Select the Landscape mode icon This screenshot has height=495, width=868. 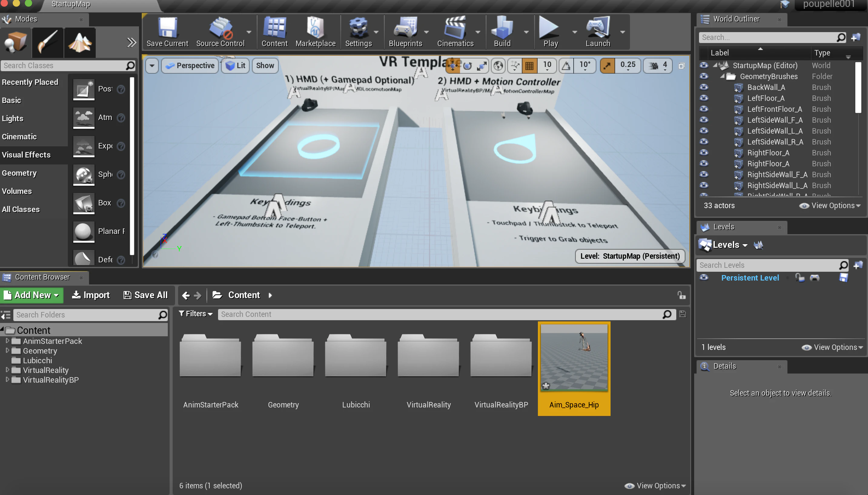80,42
